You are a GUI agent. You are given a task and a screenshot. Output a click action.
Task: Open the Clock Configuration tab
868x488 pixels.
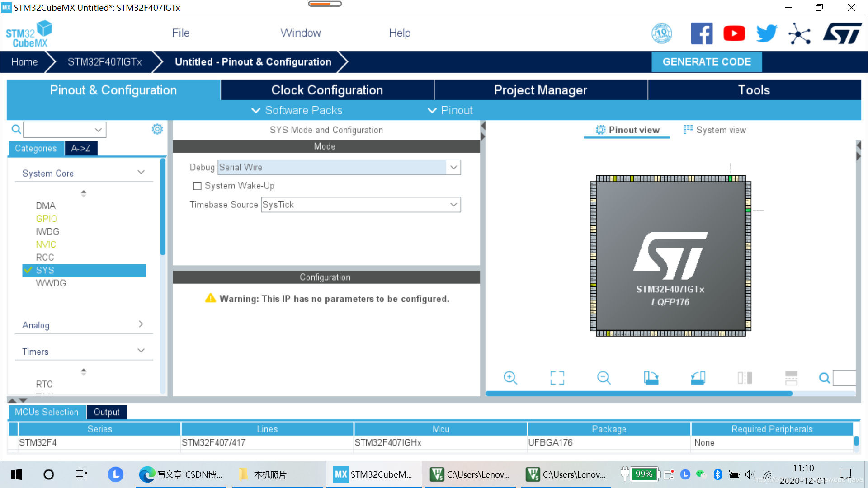coord(327,90)
